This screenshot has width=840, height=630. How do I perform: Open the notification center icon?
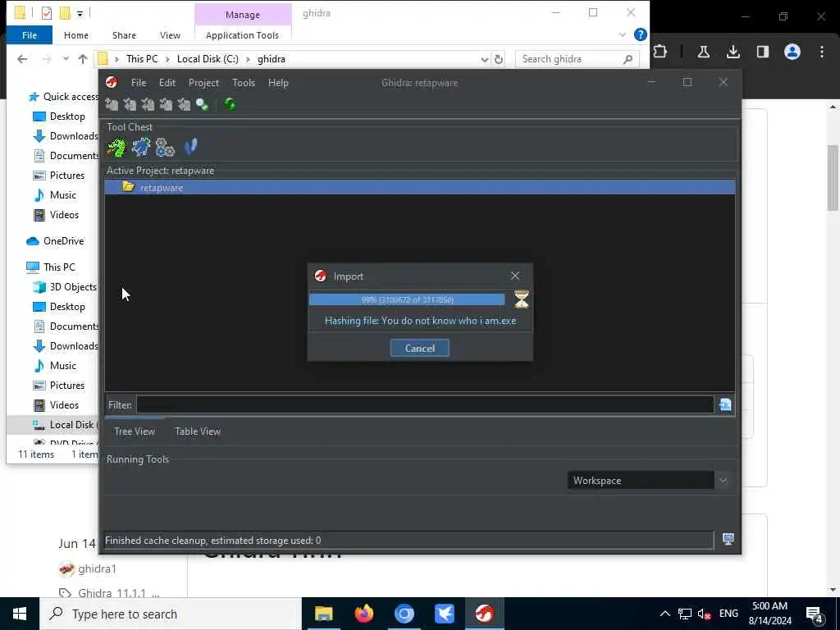click(x=815, y=614)
